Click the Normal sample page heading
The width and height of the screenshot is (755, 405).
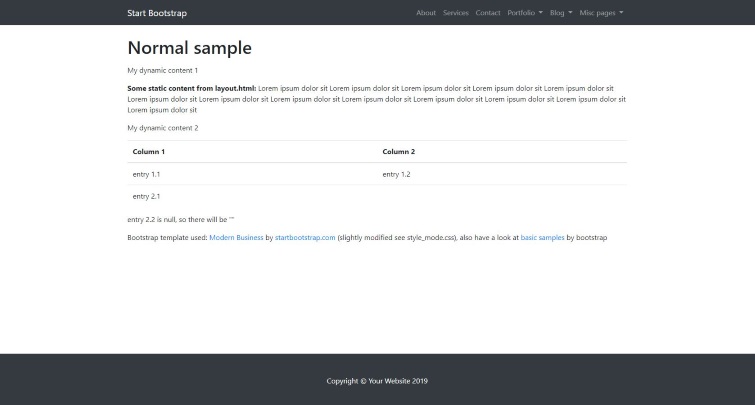(x=190, y=48)
